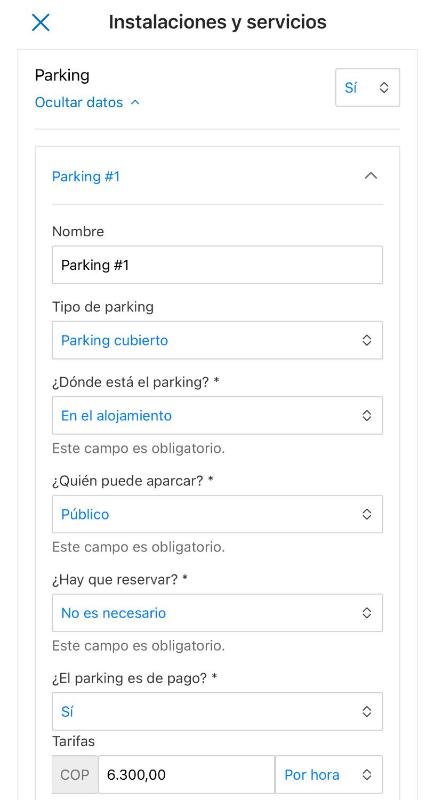Click the Tarifas amount field 6.300,00

point(187,774)
